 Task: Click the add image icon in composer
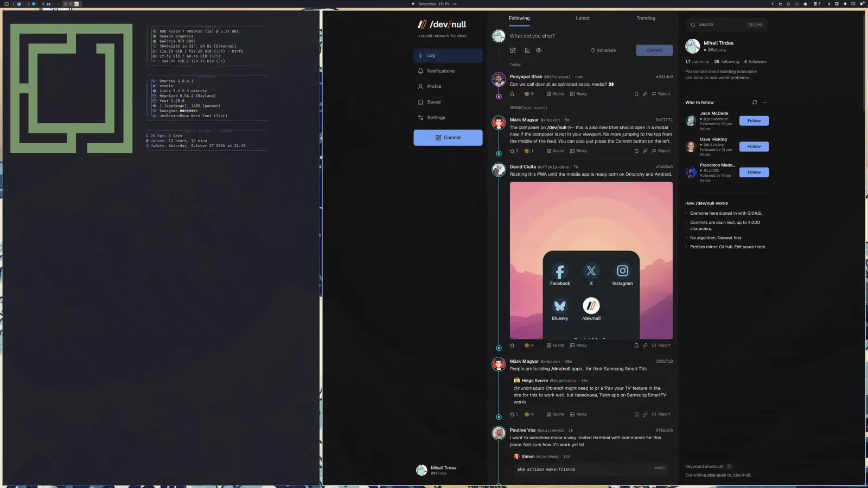(513, 50)
